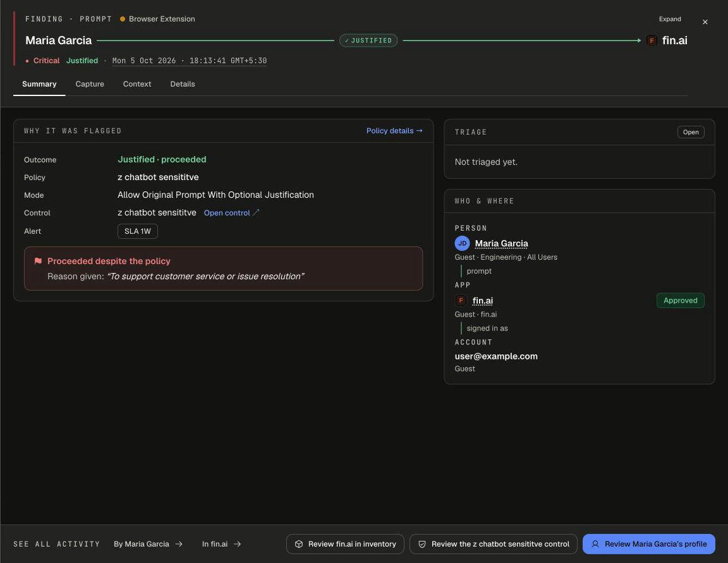Click the SLA 1W alert tag

tap(137, 231)
